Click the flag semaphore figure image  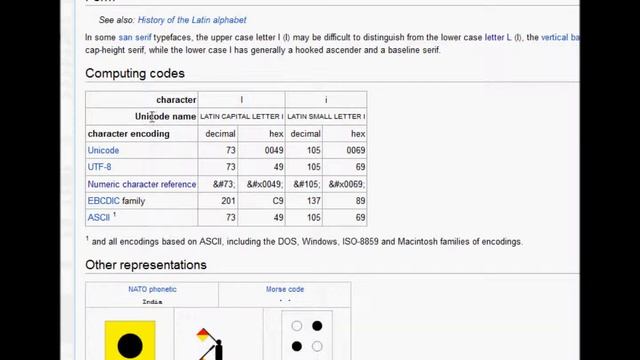click(211, 344)
